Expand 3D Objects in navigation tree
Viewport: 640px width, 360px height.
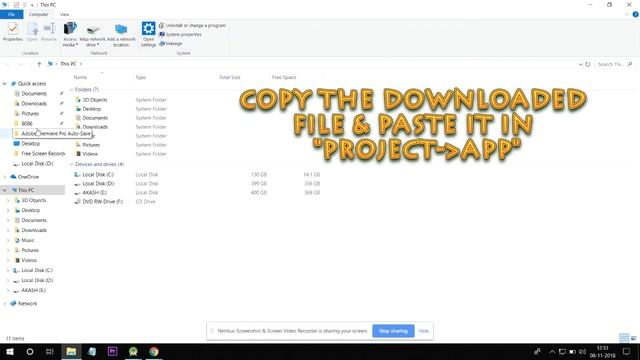(x=8, y=200)
